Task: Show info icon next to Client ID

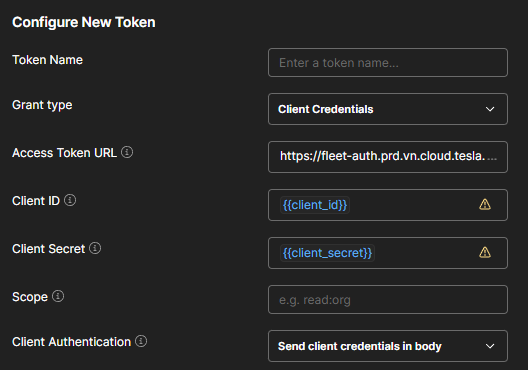Action: tap(70, 200)
